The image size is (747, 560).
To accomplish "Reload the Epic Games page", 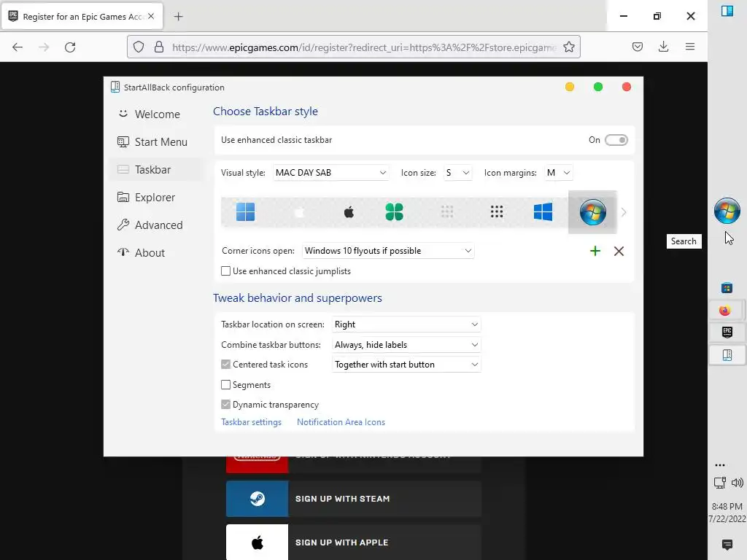I will [x=70, y=47].
